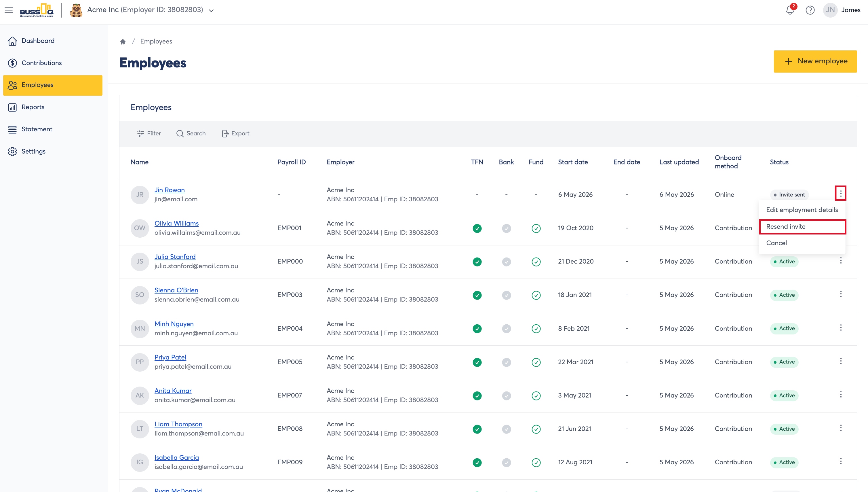
Task: Expand the Acme Inc employer dropdown
Action: 211,10
